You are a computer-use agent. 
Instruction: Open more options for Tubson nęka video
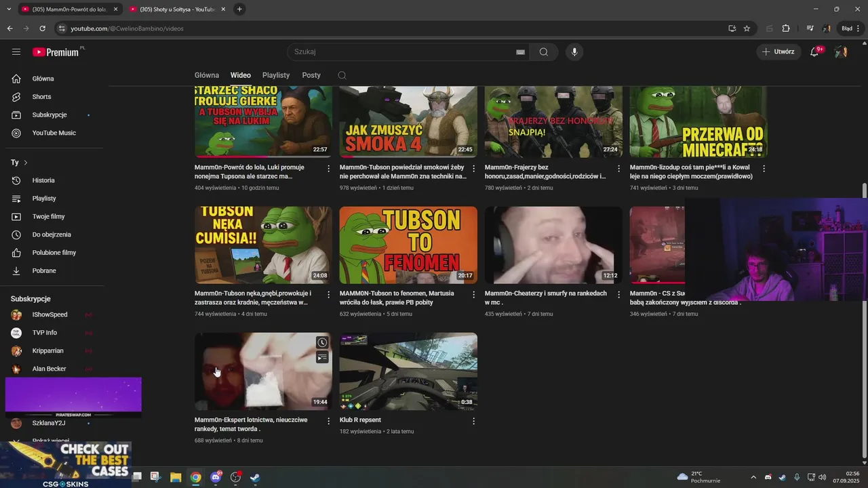[329, 294]
